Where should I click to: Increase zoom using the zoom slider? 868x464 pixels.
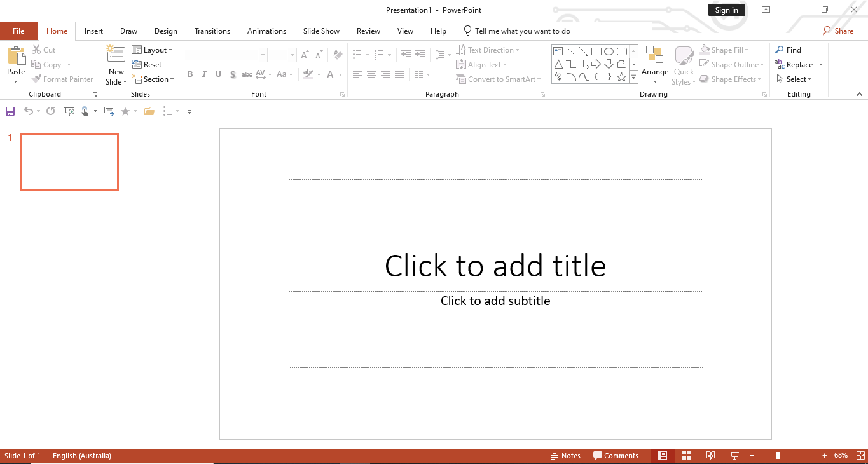(x=824, y=455)
